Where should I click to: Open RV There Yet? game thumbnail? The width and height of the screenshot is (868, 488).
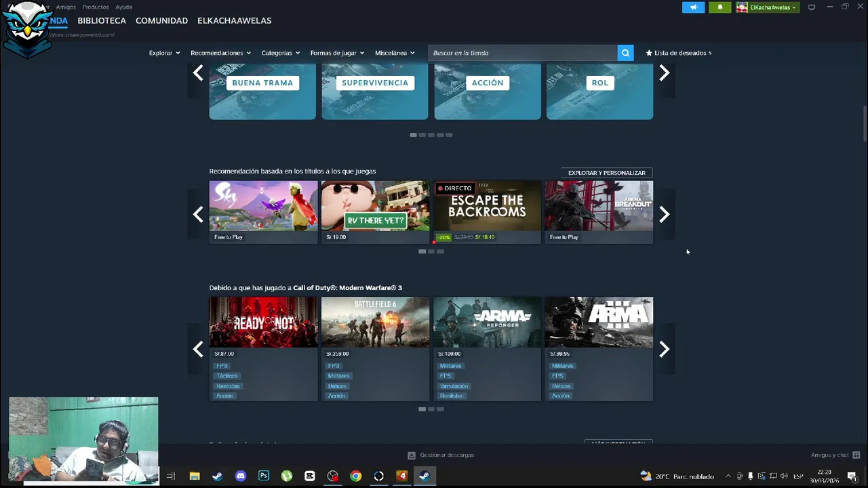tap(375, 205)
